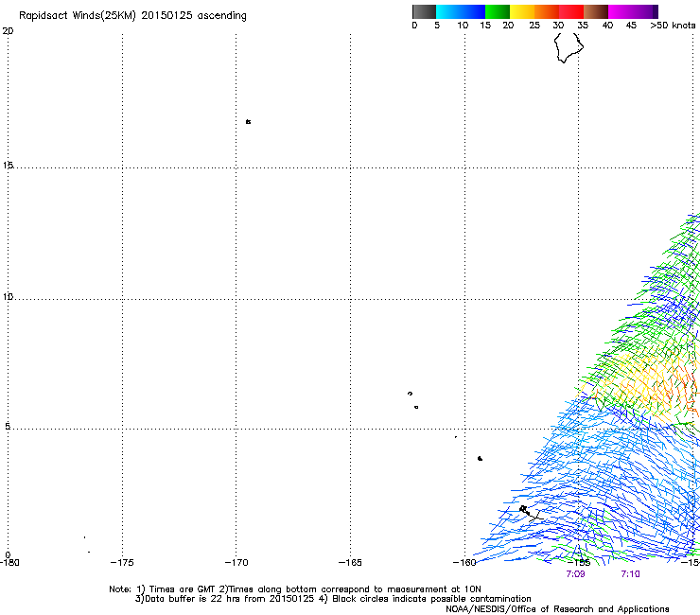Click the -165 longitude axis label
700x615 pixels.
click(x=350, y=563)
